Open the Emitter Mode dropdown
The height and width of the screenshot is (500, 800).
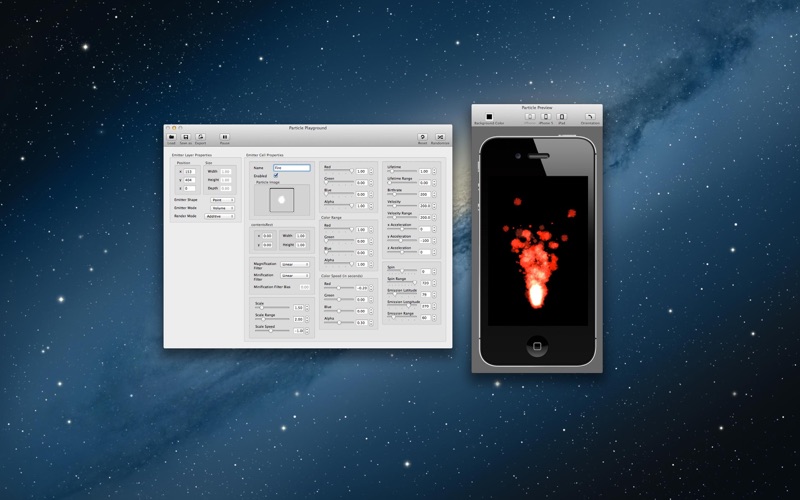[222, 208]
